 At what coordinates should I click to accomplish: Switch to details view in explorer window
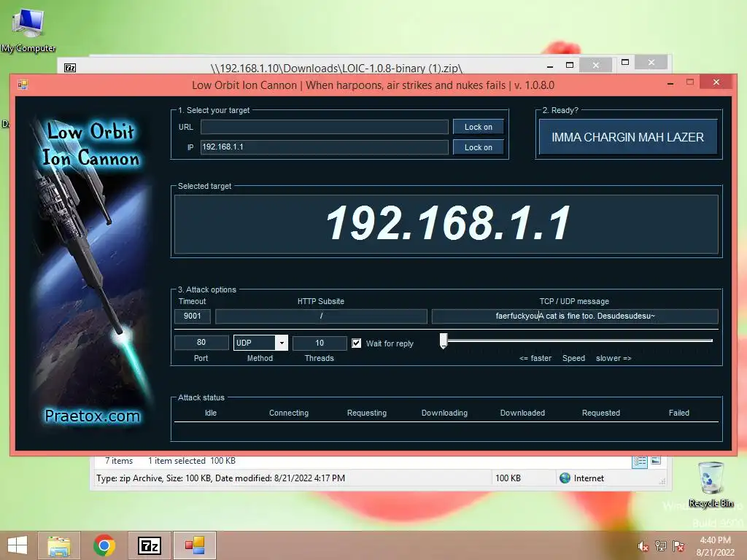[x=639, y=461]
